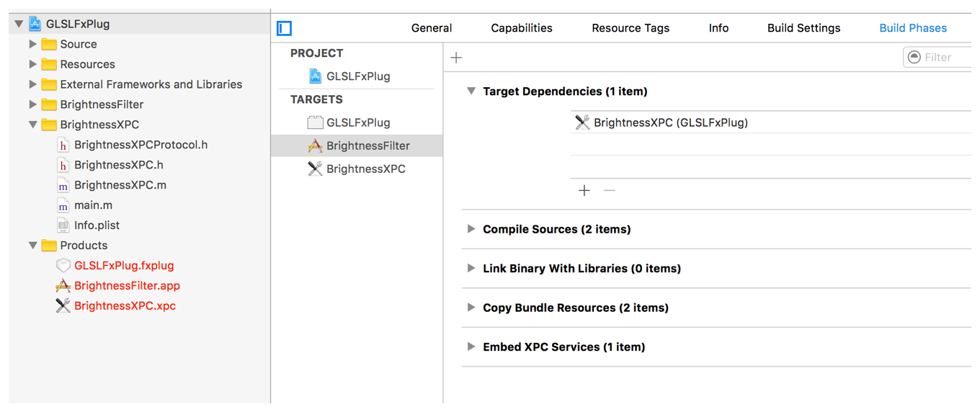The width and height of the screenshot is (980, 412).
Task: Select the GLSLFxPlug project name under PROJECT
Action: coord(358,76)
